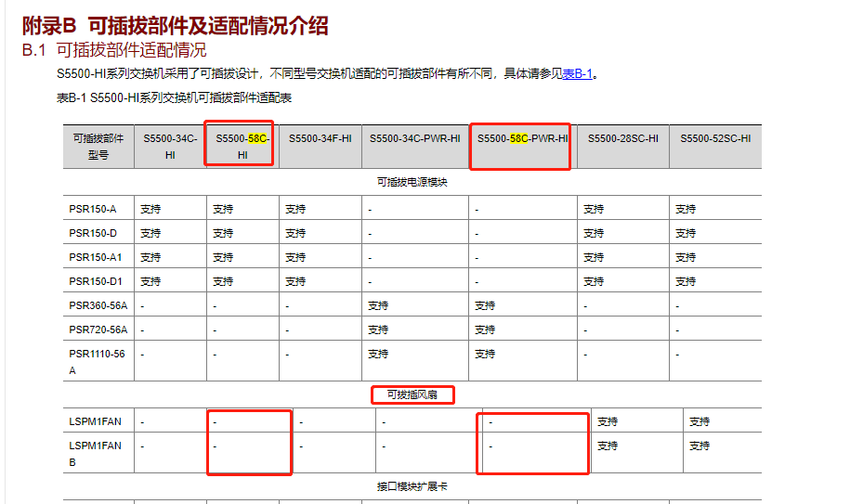The width and height of the screenshot is (850, 504).
Task: Click 支持 for PSR150-A under S5500-34C-HI
Action: pyautogui.click(x=150, y=209)
